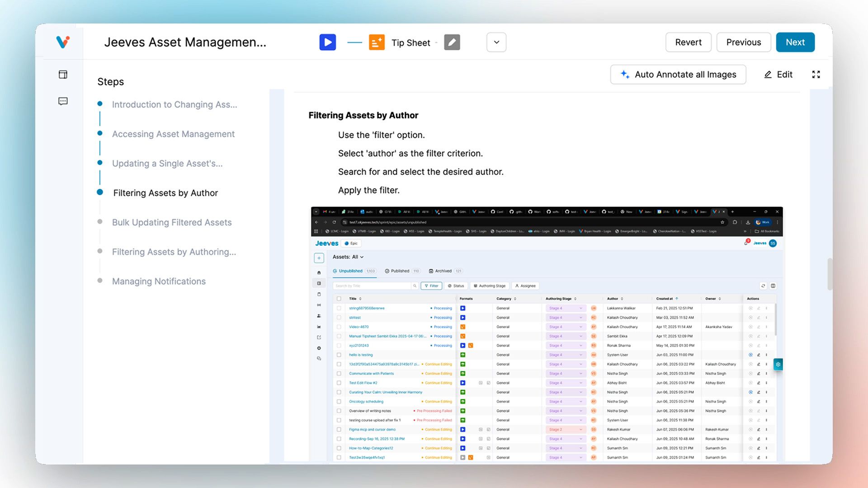Click the Revert button
The height and width of the screenshot is (488, 868).
(x=688, y=42)
